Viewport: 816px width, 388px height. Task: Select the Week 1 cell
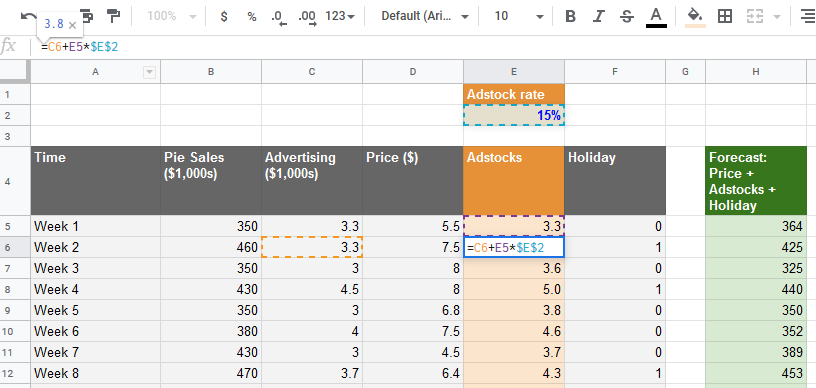tap(95, 226)
